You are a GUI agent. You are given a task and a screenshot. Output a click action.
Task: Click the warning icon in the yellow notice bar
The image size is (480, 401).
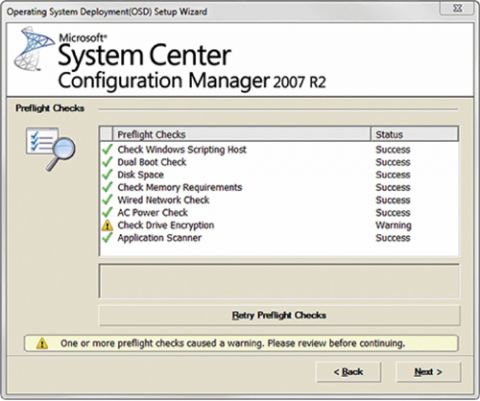click(42, 343)
